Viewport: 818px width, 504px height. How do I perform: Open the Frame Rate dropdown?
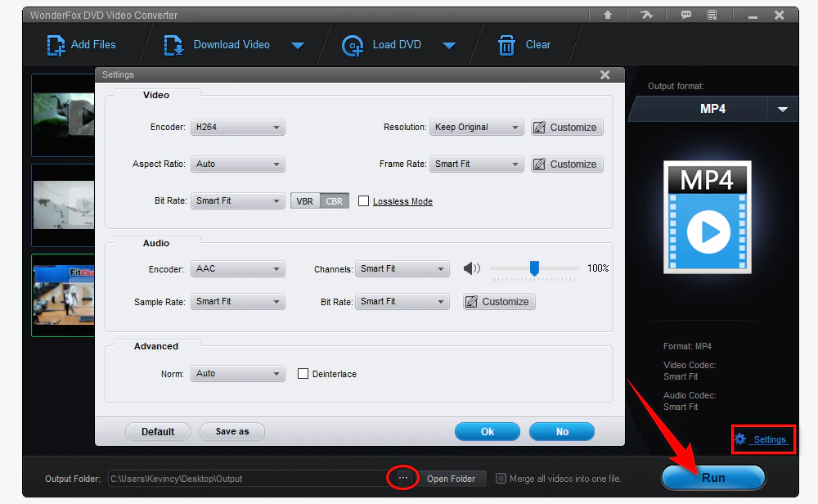pos(476,164)
